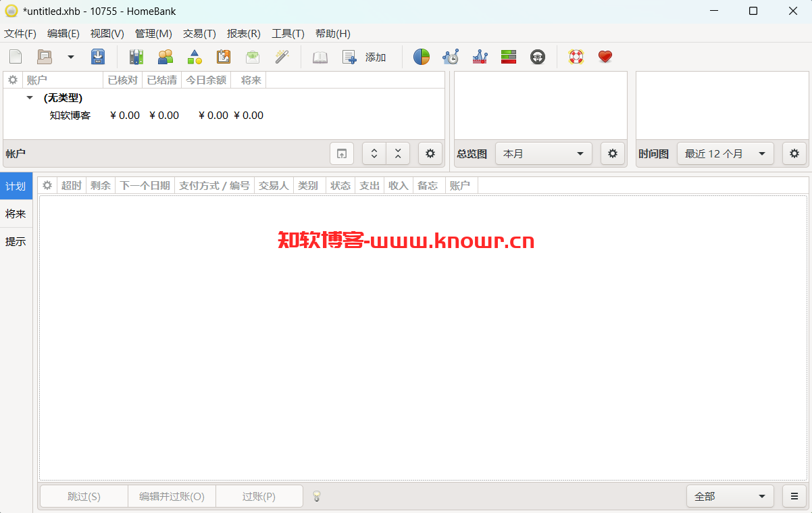Screen dimensions: 812x513
Task: Open the 工具(T) menu
Action: pyautogui.click(x=288, y=34)
